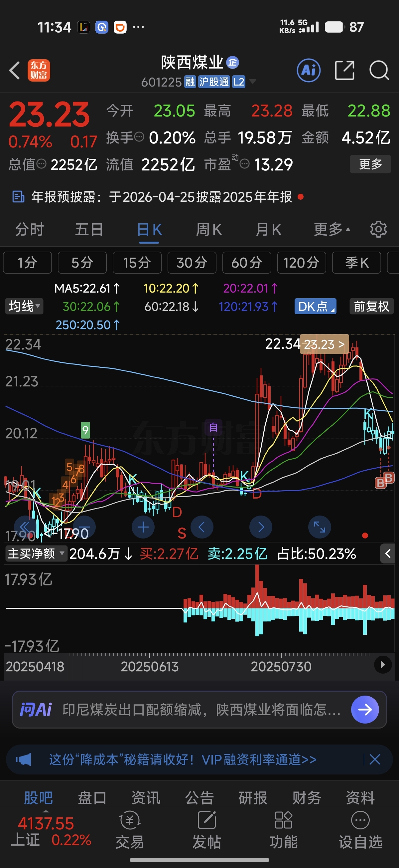Expand the 更多 chart period menu

(x=332, y=229)
